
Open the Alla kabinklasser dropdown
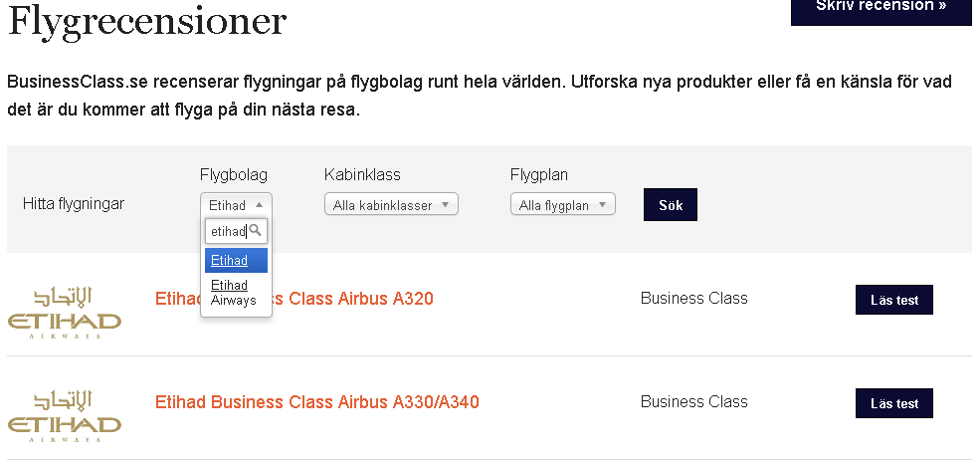(x=391, y=204)
